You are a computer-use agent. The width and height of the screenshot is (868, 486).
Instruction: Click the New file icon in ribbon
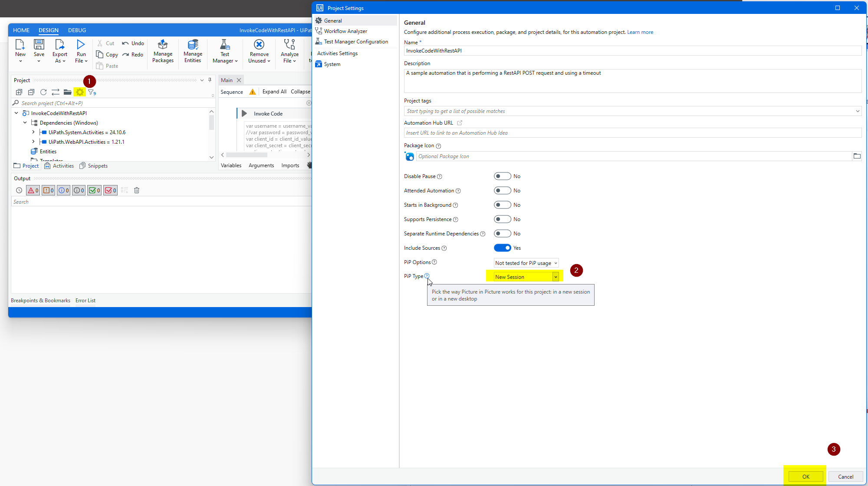click(x=20, y=44)
